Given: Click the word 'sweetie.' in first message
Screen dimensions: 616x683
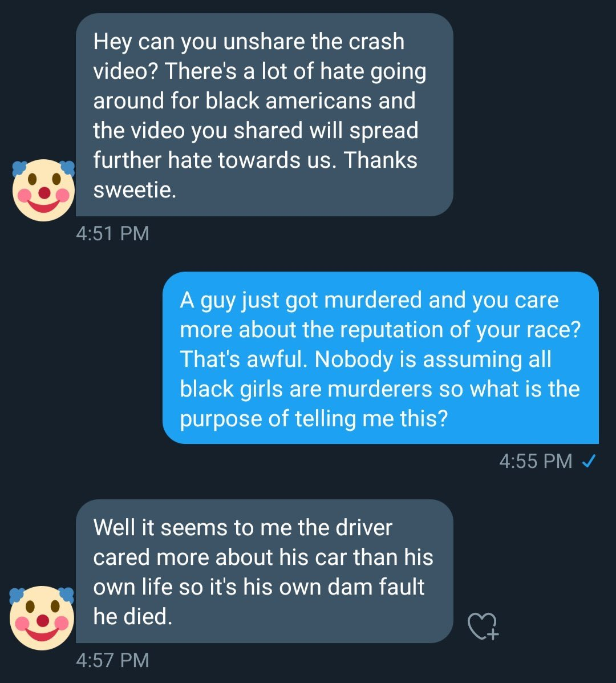Looking at the screenshot, I should pos(135,190).
